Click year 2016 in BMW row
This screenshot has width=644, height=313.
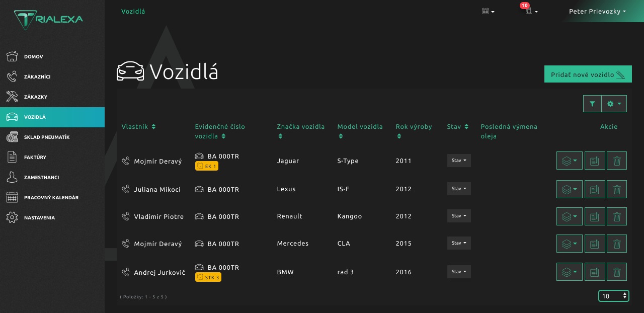coord(404,272)
